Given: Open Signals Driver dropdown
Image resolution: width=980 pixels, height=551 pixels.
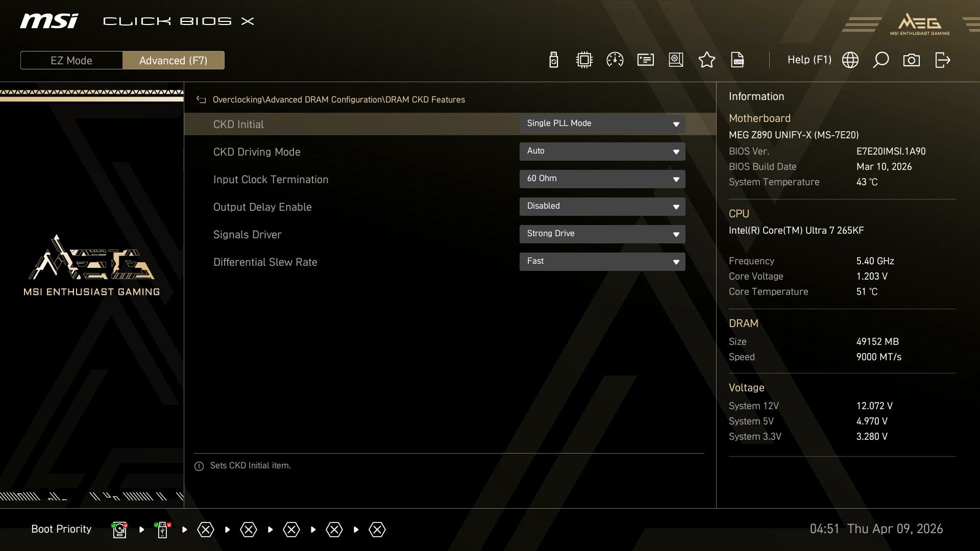Looking at the screenshot, I should click(x=602, y=234).
